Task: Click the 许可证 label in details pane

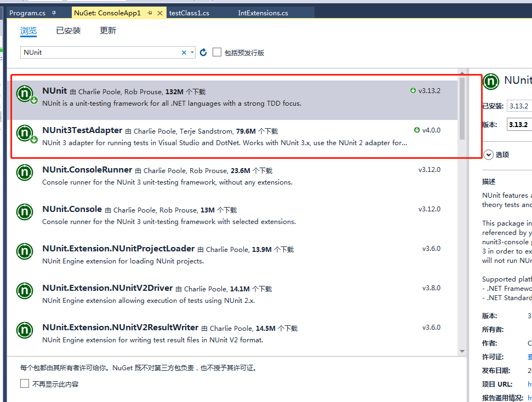Action: pyautogui.click(x=493, y=357)
